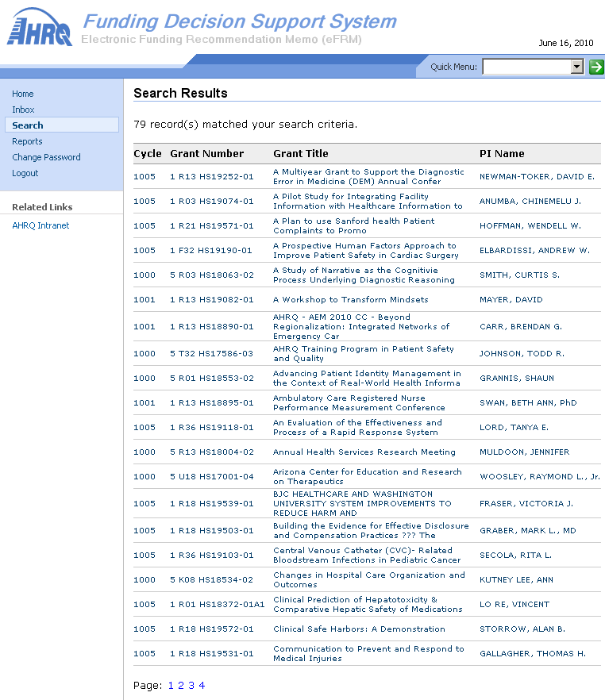This screenshot has height=700, width=605.
Task: Select PI name ELBARDISSI, ANDREW W.
Action: pyautogui.click(x=535, y=251)
